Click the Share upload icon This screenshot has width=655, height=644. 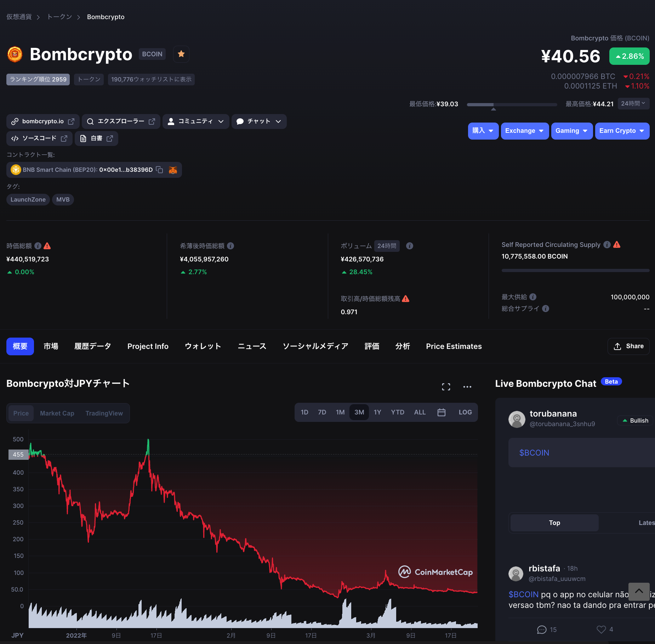point(617,346)
